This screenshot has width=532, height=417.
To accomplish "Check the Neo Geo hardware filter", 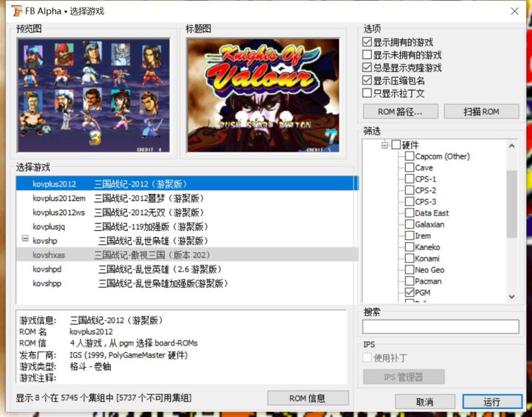I will pyautogui.click(x=410, y=270).
